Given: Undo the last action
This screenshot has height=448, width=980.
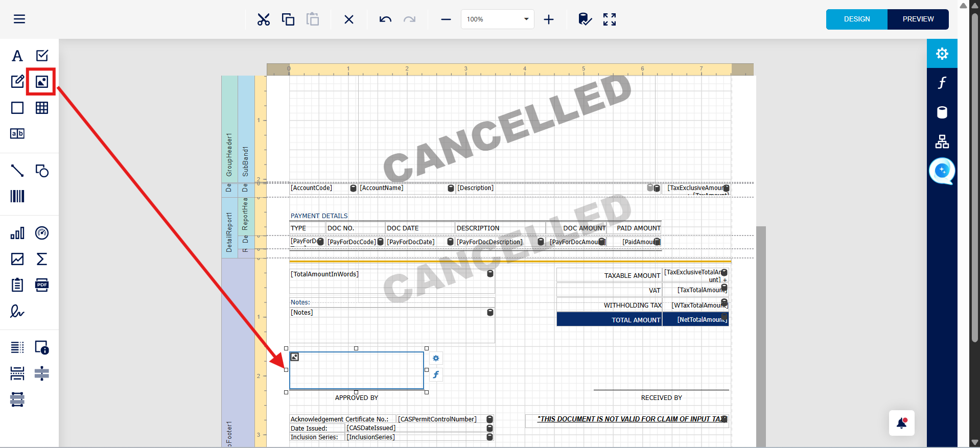Looking at the screenshot, I should (385, 19).
